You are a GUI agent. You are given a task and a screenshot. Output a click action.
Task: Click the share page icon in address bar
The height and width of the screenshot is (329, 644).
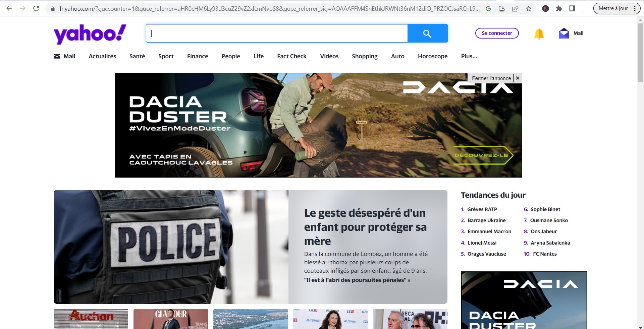515,9
